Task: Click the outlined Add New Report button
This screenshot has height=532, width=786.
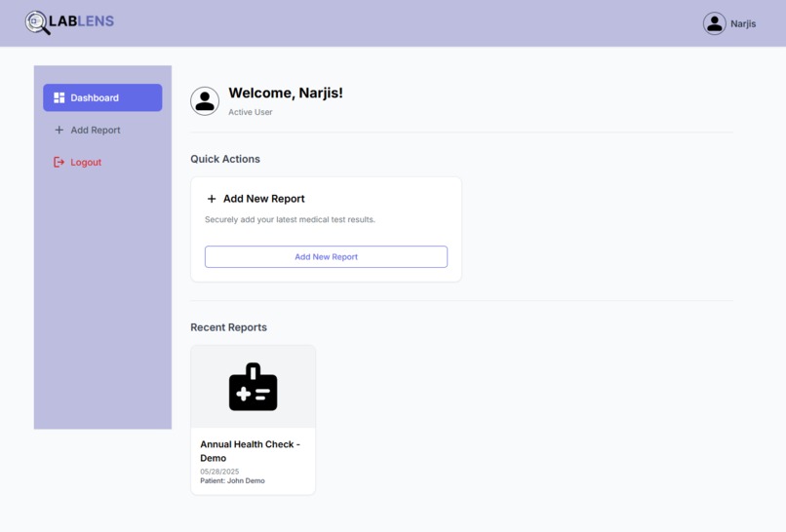Action: (326, 256)
